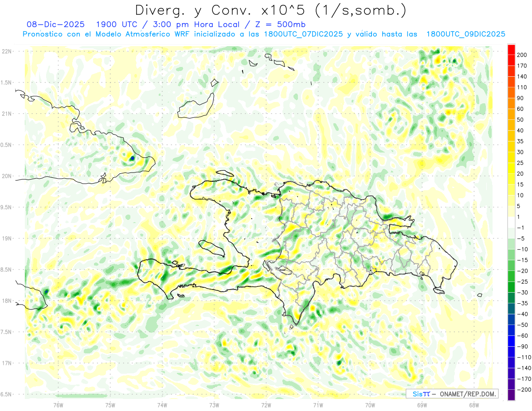This screenshot has width=532, height=411.
Task: Click the '35' positive legend value
Action: click(x=520, y=141)
